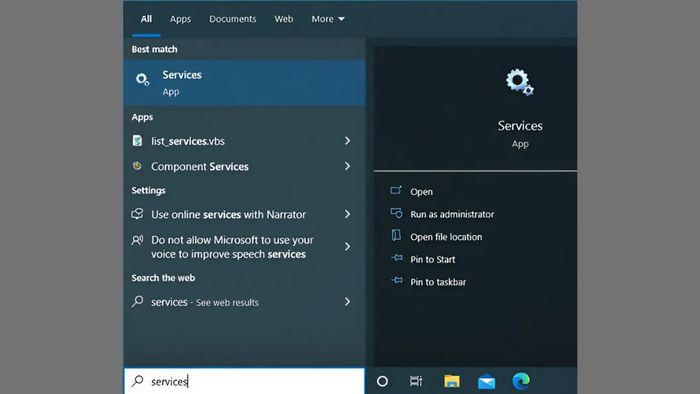Open the Services best match result
The image size is (700, 394).
[x=244, y=83]
